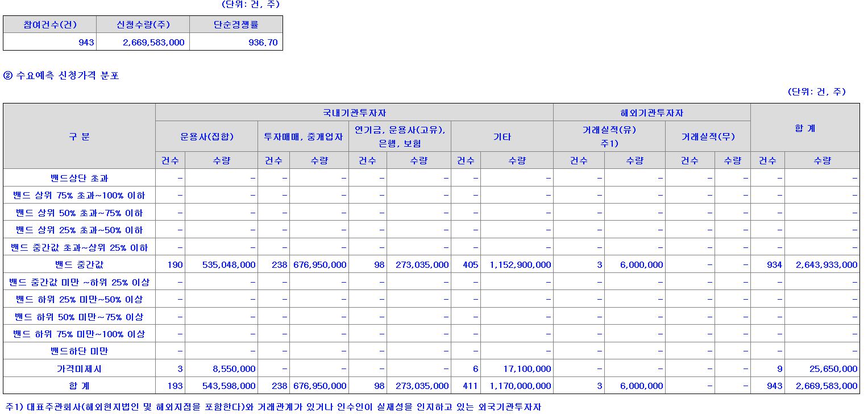
Task: Select the count 193 in 합계 row
Action: point(176,386)
